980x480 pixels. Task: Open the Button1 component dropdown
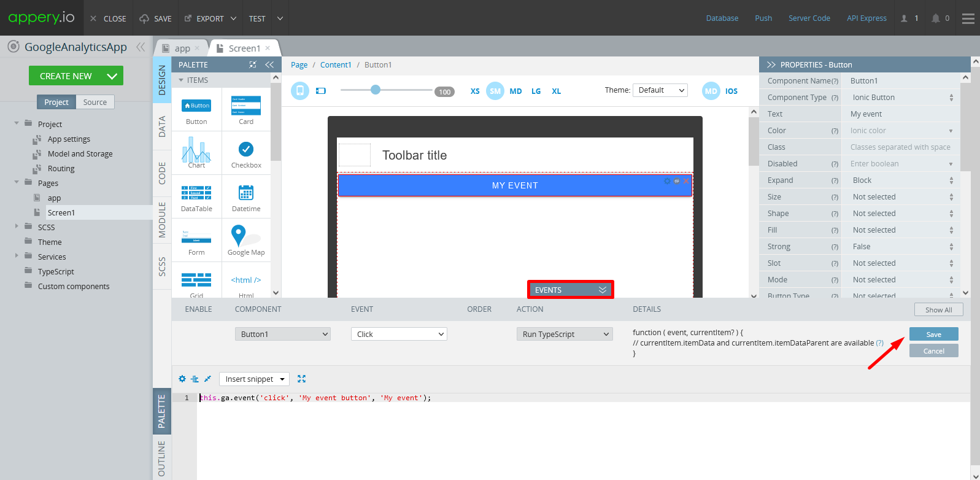click(282, 334)
